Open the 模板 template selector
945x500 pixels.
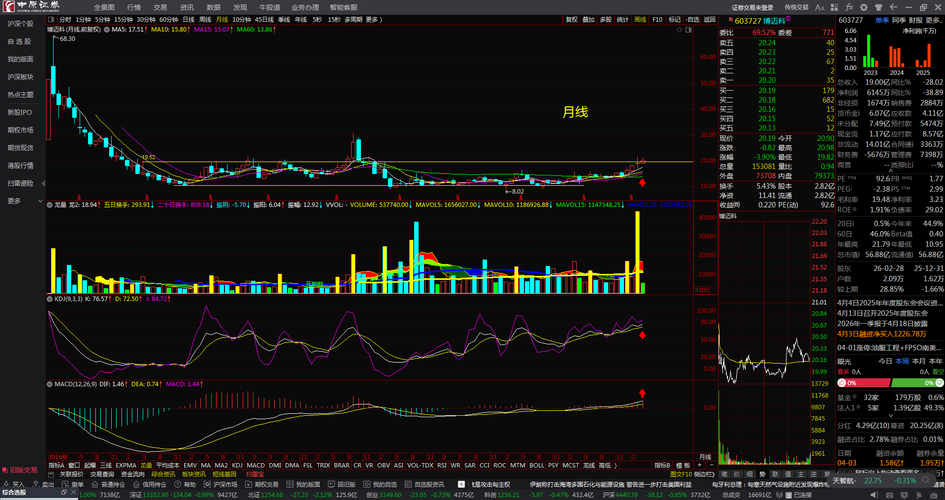tap(683, 465)
